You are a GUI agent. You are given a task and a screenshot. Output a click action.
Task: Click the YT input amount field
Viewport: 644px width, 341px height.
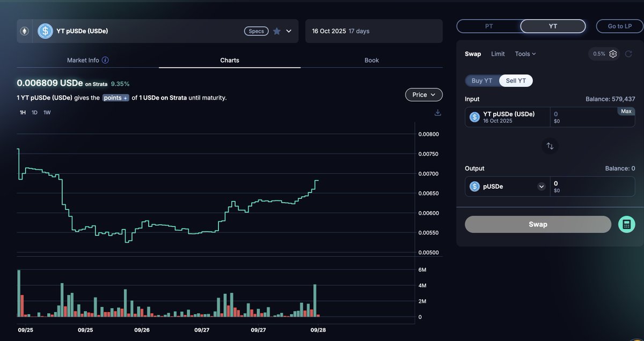pos(585,117)
